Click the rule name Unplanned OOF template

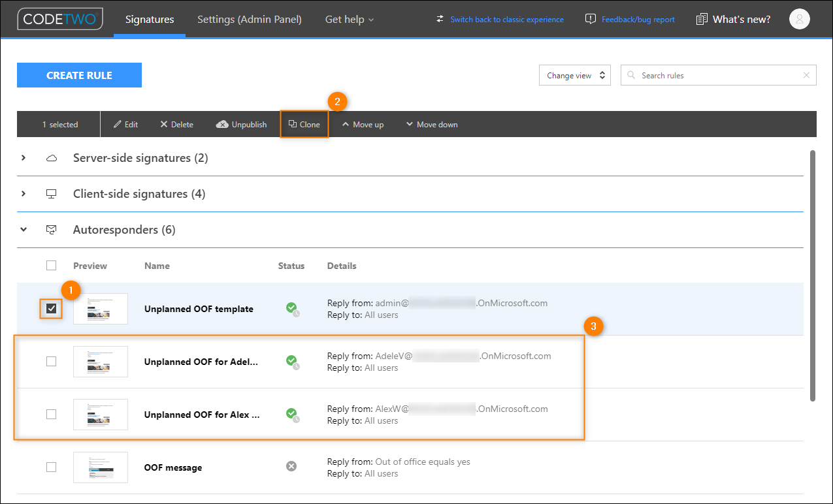[199, 309]
